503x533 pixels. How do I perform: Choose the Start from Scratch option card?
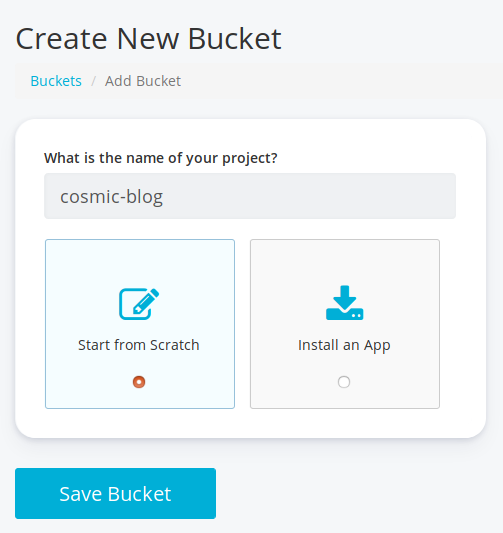(140, 324)
